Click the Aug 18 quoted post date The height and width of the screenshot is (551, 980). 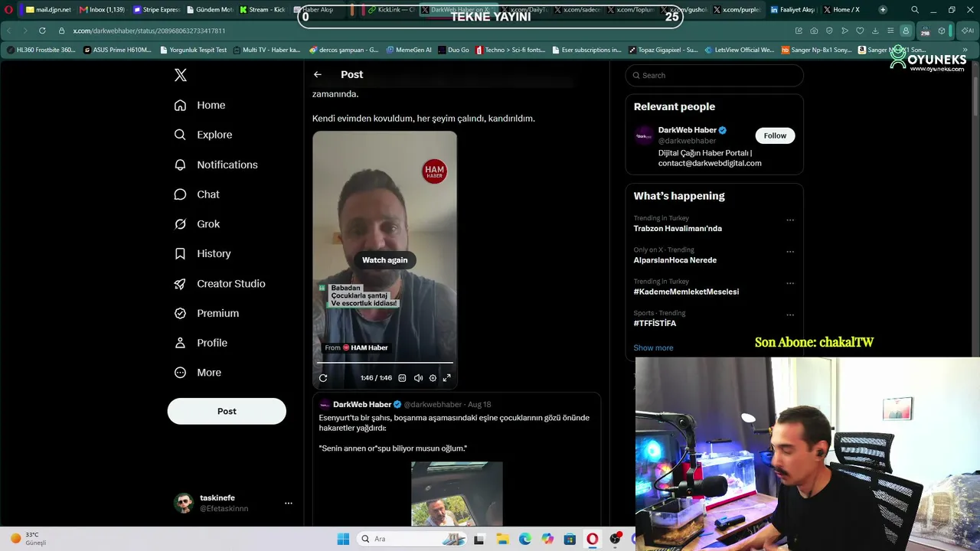tap(479, 404)
